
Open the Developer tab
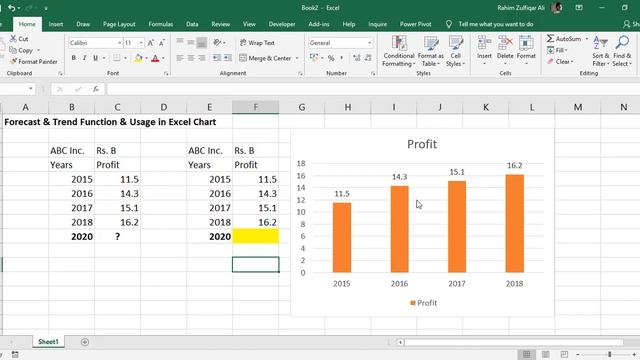[x=282, y=24]
